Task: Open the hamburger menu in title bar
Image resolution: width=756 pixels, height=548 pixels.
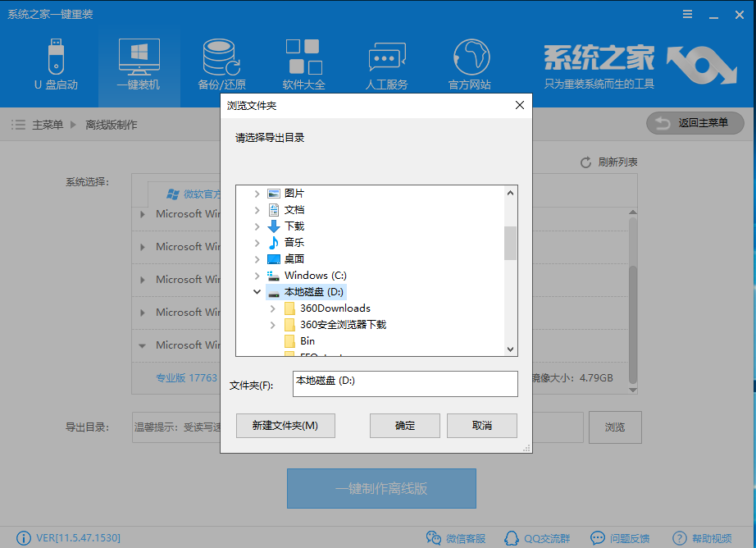Action: 687,13
